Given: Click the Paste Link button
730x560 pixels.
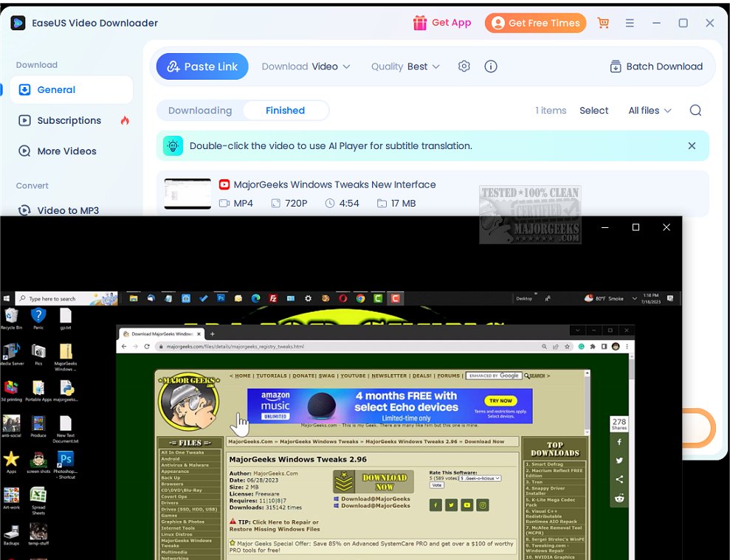Looking at the screenshot, I should point(202,66).
